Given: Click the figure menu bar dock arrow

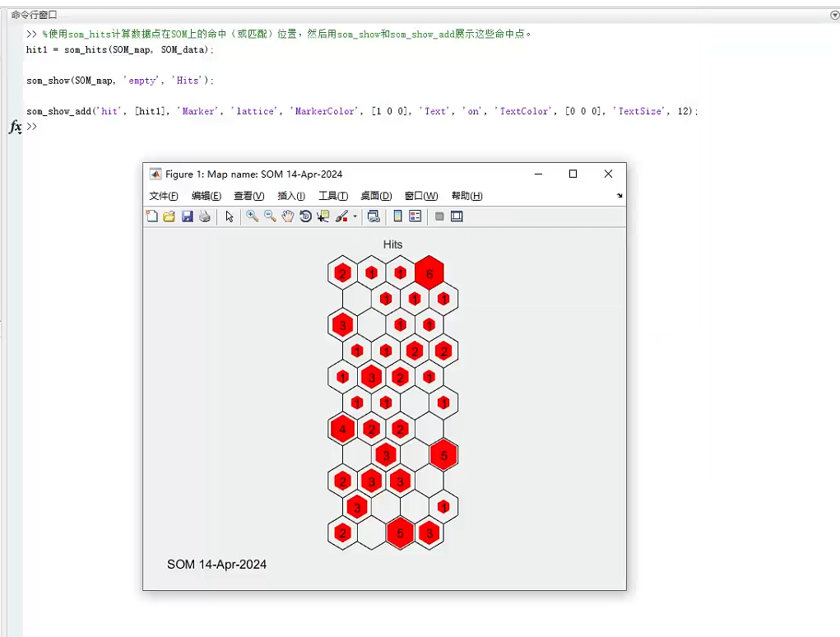Looking at the screenshot, I should 620,196.
